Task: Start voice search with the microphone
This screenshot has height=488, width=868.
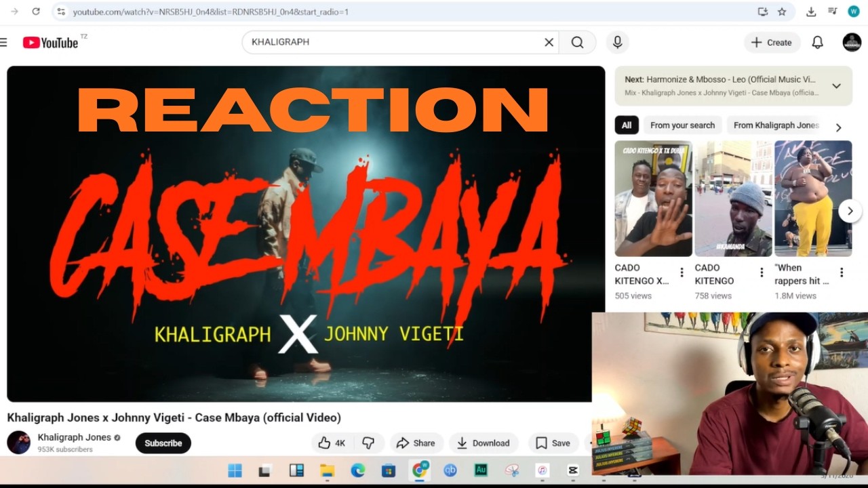Action: 617,42
